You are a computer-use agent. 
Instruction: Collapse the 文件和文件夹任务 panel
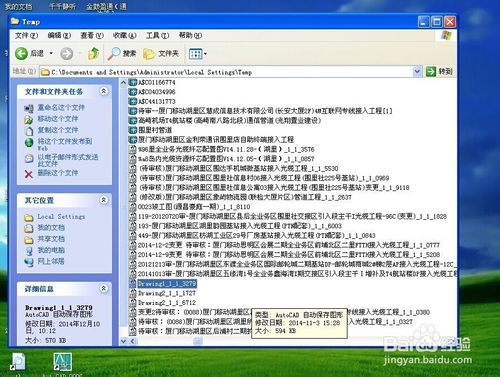pyautogui.click(x=104, y=91)
